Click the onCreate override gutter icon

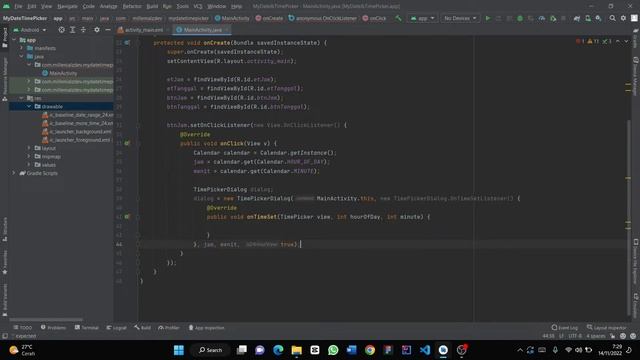point(127,42)
